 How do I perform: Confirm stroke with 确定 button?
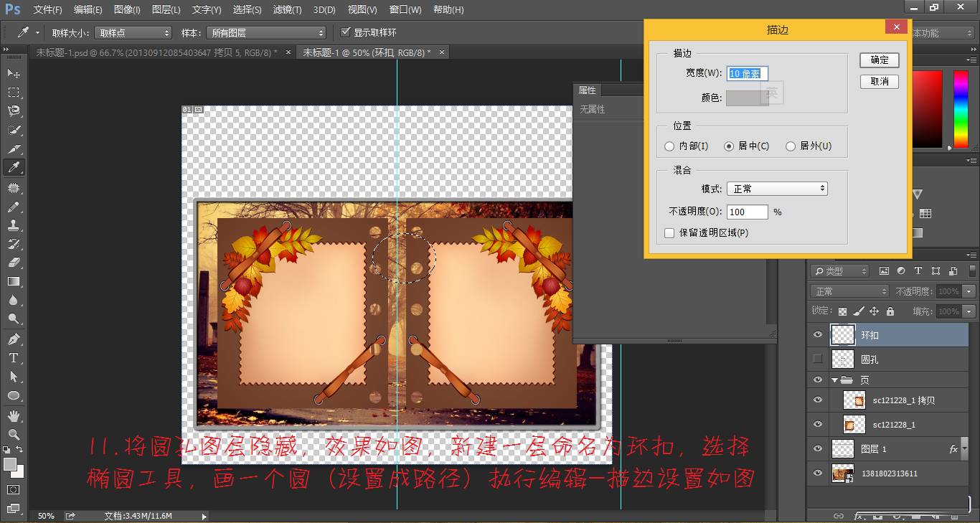coord(880,60)
